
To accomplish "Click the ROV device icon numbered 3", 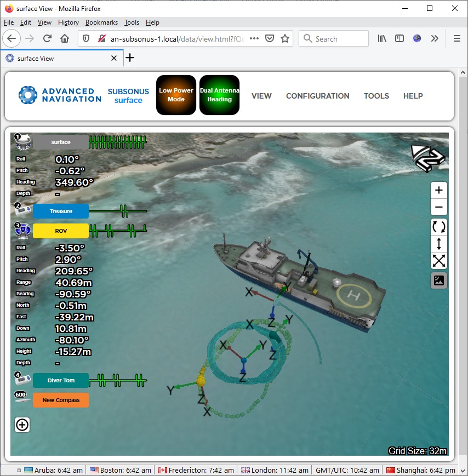I will pyautogui.click(x=23, y=231).
